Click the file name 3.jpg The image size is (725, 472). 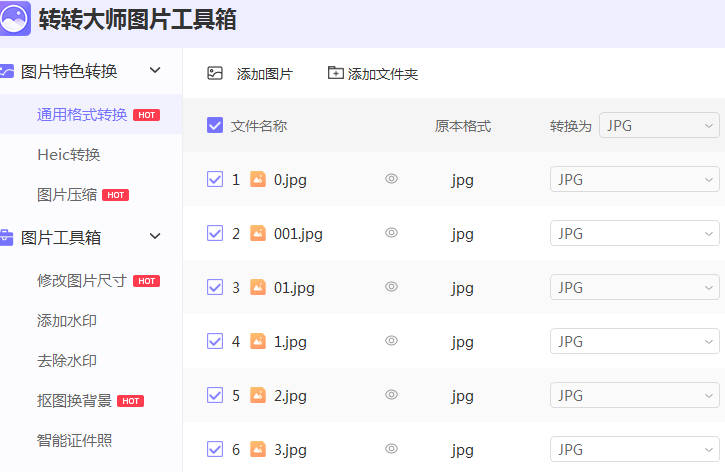(290, 449)
